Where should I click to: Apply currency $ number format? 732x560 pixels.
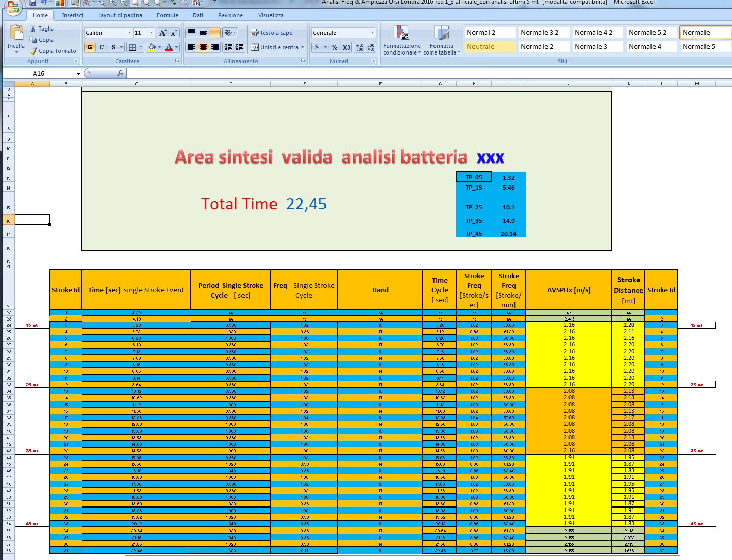(x=317, y=47)
